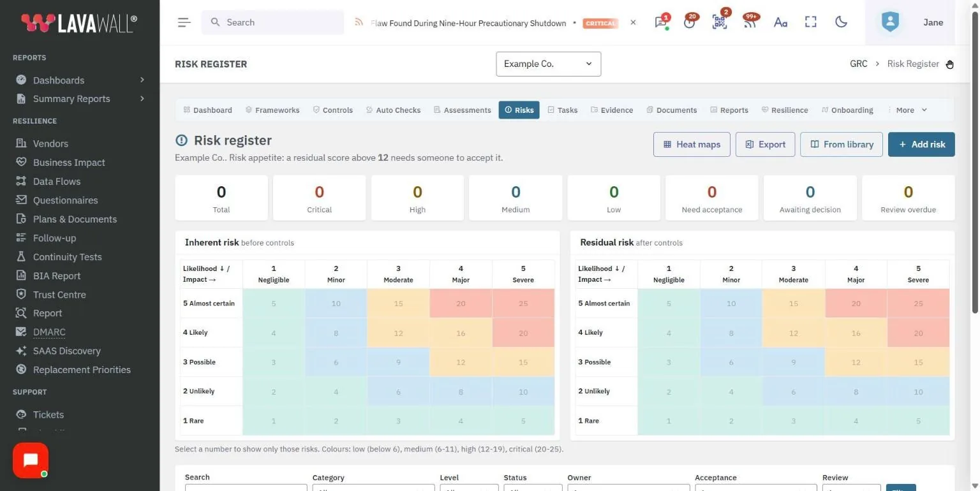
Task: Select the 25 cell in the Inherent risk heat map
Action: point(523,304)
